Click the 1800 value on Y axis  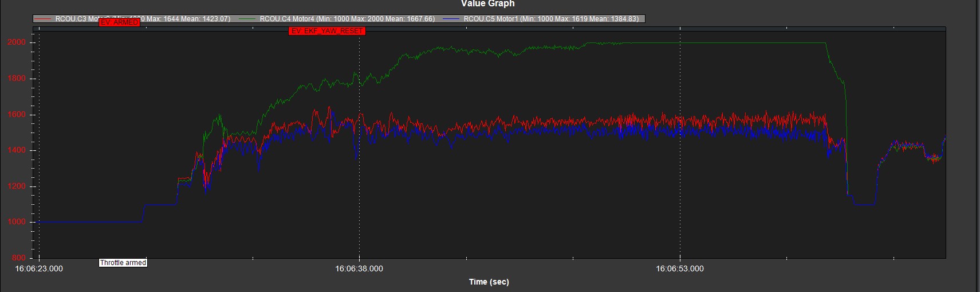(17, 79)
